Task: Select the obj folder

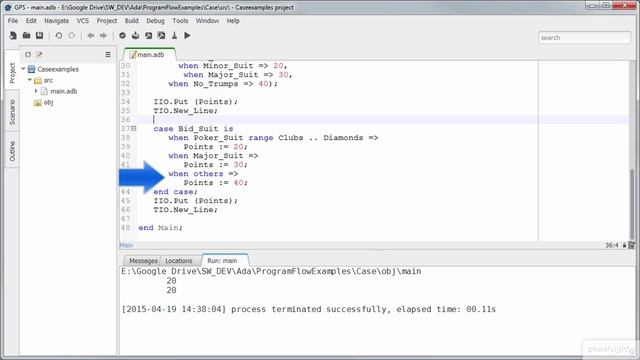Action: pyautogui.click(x=48, y=102)
